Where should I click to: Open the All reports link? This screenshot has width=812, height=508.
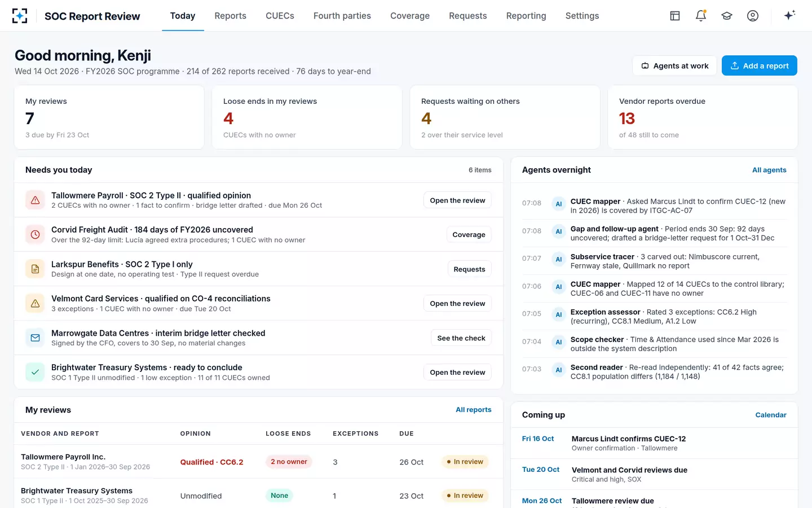[x=474, y=410]
